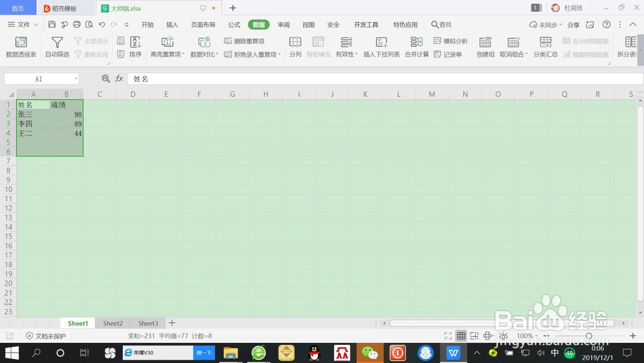This screenshot has height=363, width=644.
Task: Add a new sheet with plus button
Action: click(x=172, y=323)
